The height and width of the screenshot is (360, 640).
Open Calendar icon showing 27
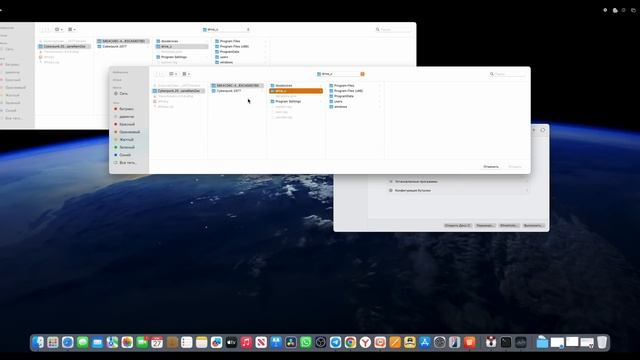(x=157, y=342)
